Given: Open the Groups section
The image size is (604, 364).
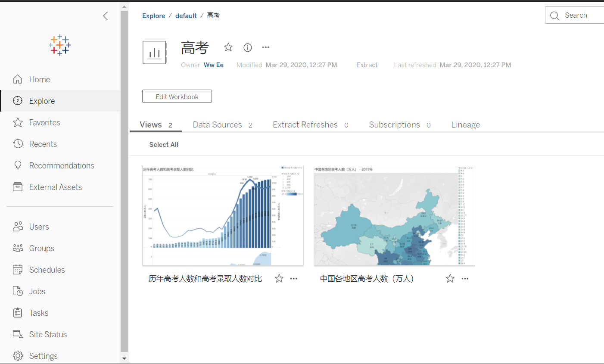Looking at the screenshot, I should (x=41, y=248).
